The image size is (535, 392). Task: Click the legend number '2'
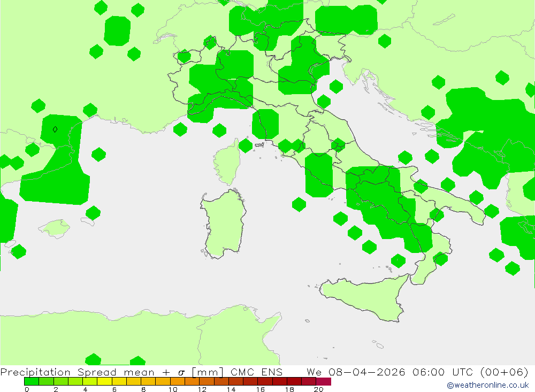56,389
